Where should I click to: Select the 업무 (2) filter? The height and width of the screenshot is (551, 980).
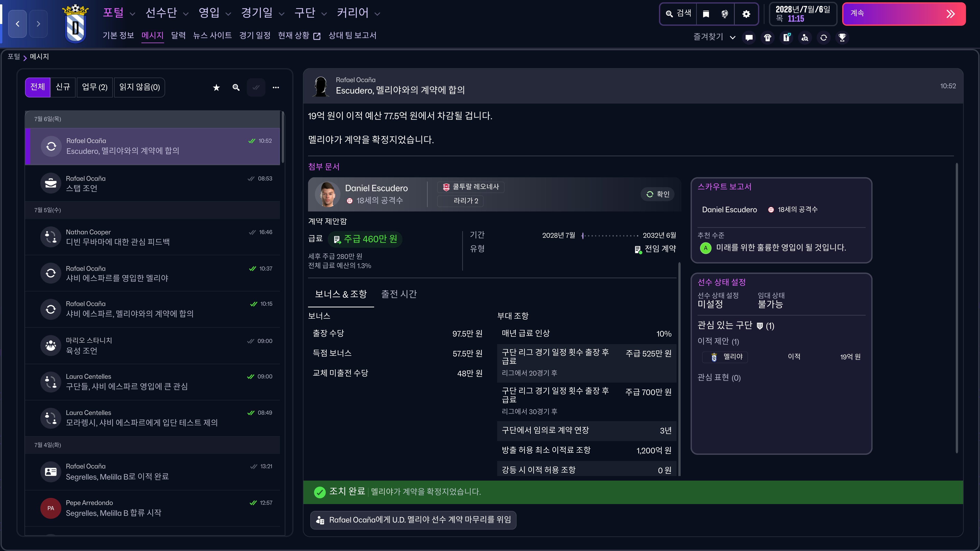point(95,87)
